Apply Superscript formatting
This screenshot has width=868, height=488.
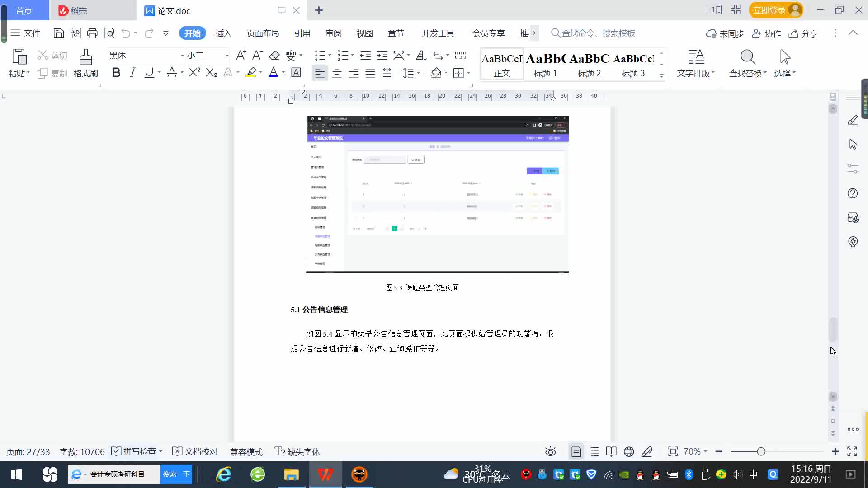click(x=194, y=72)
